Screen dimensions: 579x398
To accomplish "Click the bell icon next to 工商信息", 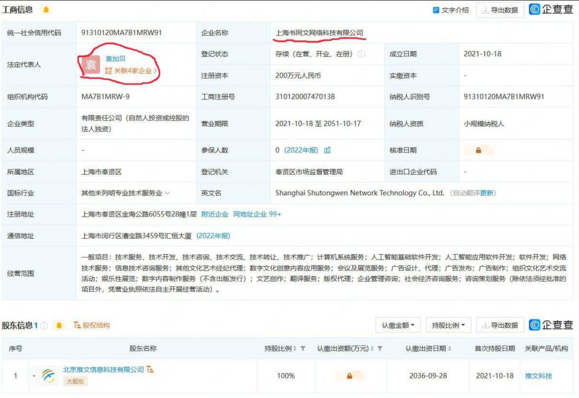I will click(x=46, y=10).
